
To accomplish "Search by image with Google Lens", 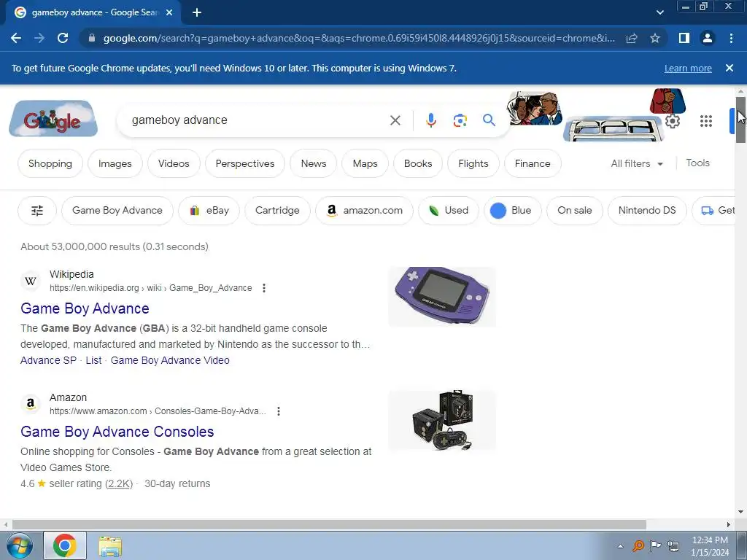I will [x=460, y=120].
